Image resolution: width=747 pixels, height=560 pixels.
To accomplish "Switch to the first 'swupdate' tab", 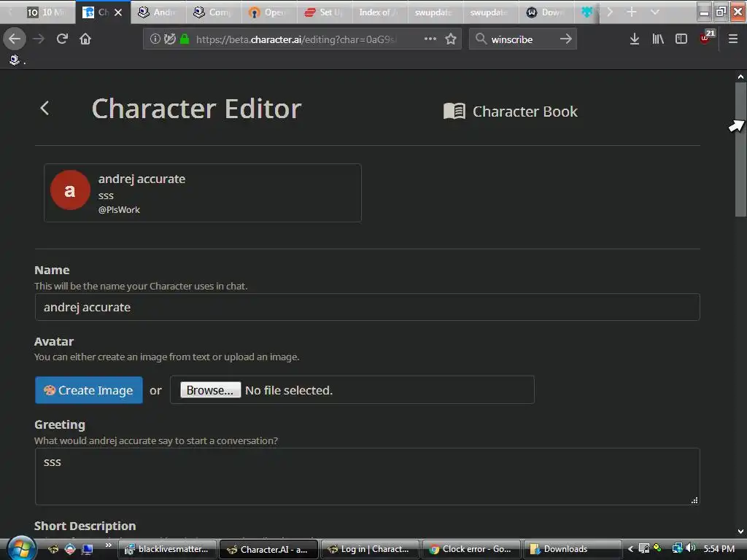I will [435, 12].
